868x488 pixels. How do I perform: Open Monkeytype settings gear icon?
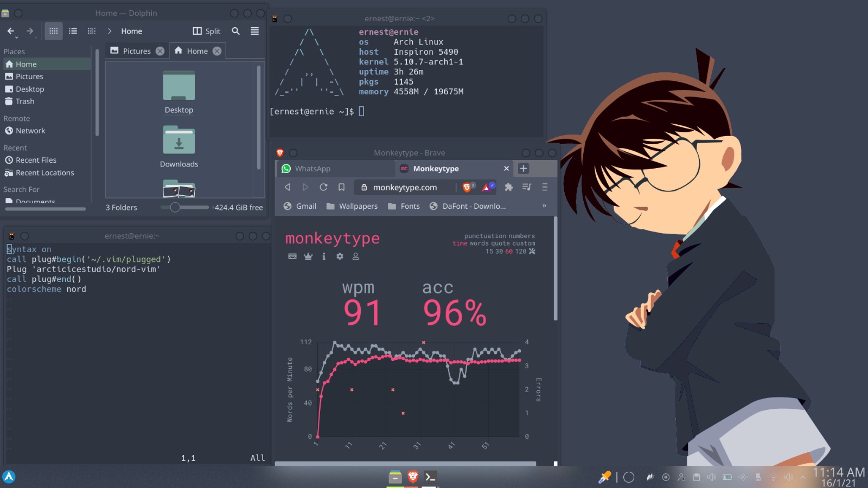[340, 256]
